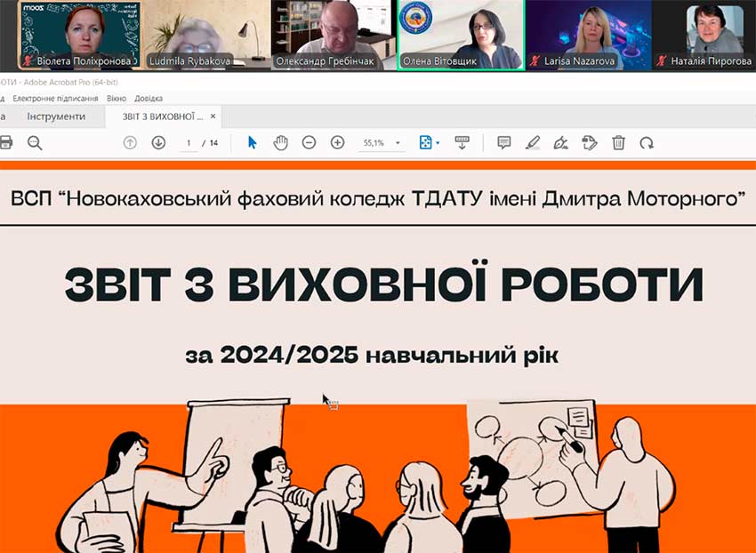Zoom in with the plus button
This screenshot has width=756, height=553.
point(337,142)
